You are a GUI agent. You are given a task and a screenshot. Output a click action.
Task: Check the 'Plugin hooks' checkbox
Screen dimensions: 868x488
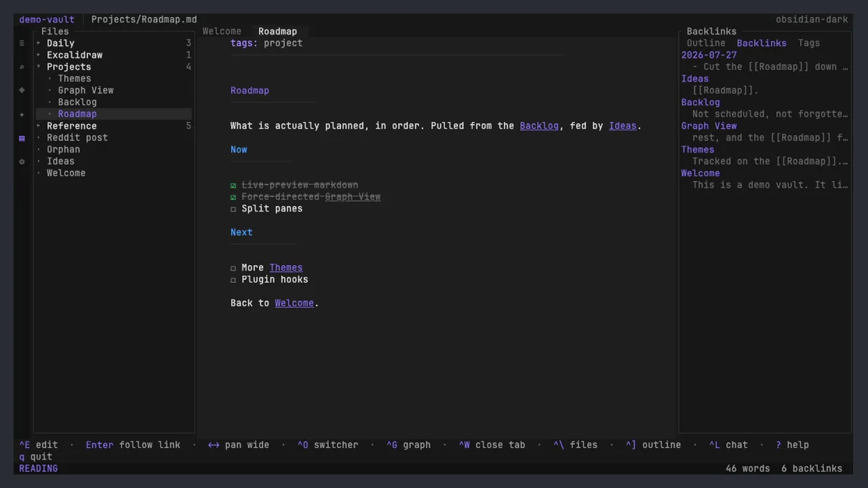pos(233,280)
